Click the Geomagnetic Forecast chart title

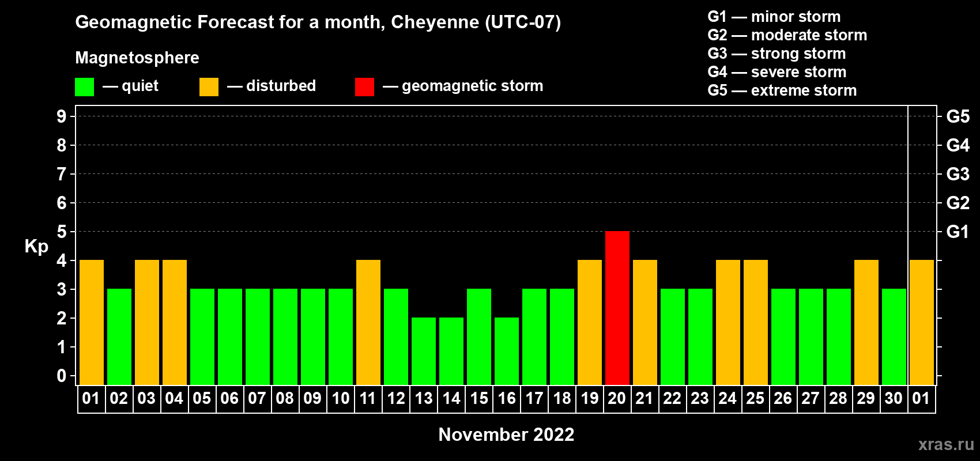(318, 22)
